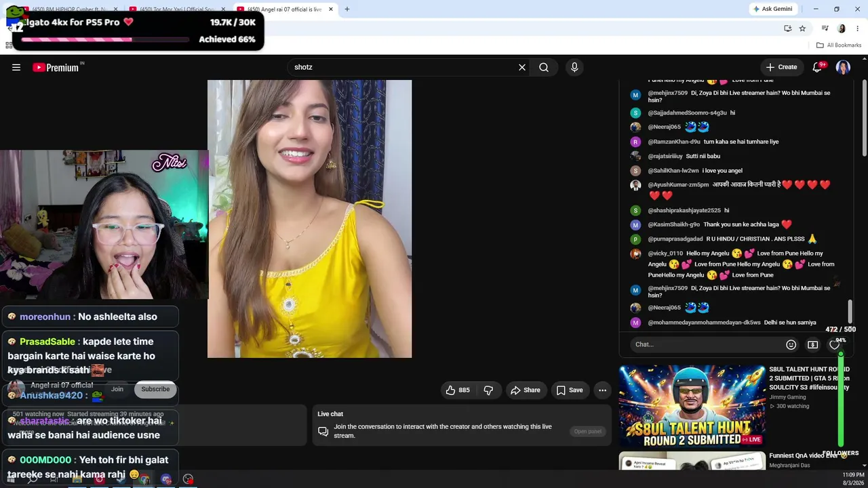Screen dimensions: 868x488
Task: Open the Chrome media controls icon
Action: pos(825,28)
